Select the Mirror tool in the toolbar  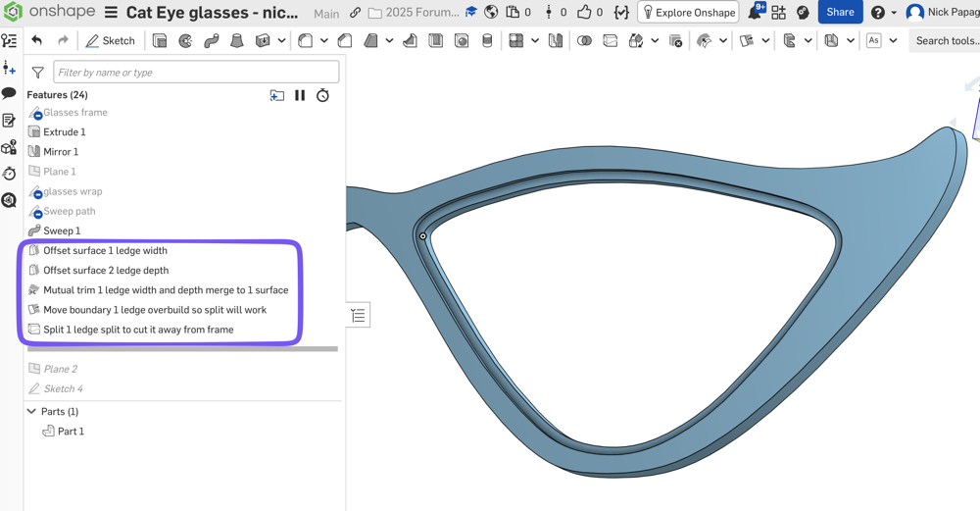pyautogui.click(x=555, y=41)
